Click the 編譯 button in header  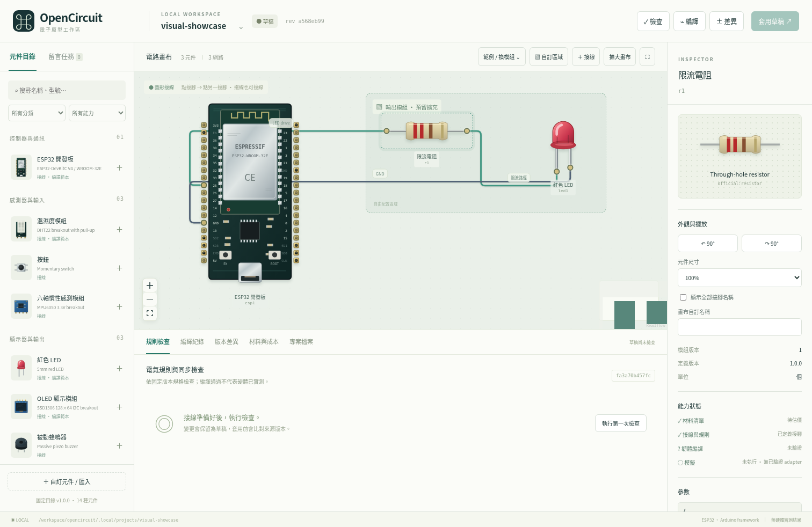(690, 21)
